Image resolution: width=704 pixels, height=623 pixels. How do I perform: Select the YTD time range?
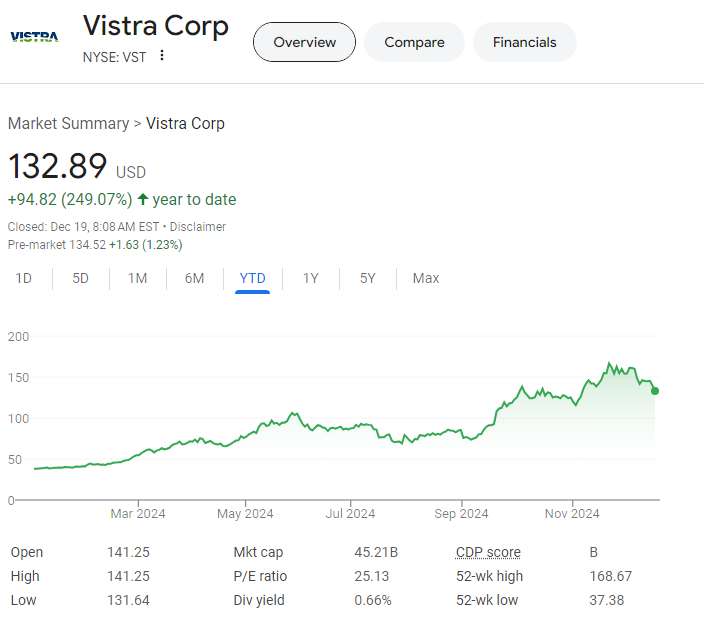pos(253,278)
